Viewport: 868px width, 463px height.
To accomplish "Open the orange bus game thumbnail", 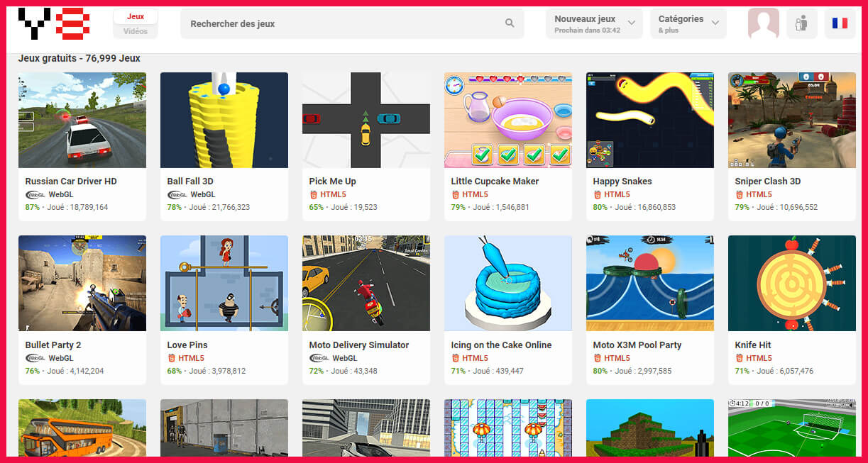I will (x=82, y=428).
